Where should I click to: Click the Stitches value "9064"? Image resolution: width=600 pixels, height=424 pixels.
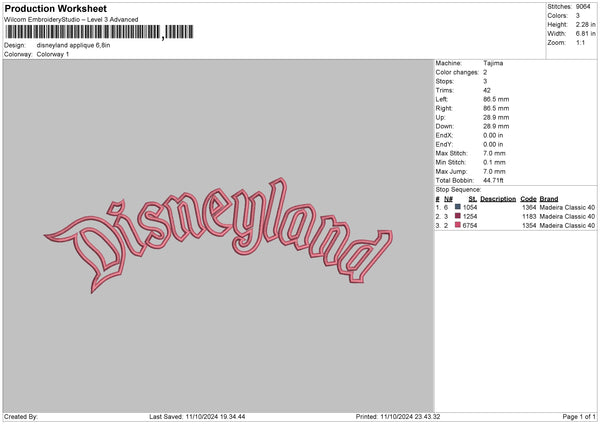pyautogui.click(x=583, y=7)
